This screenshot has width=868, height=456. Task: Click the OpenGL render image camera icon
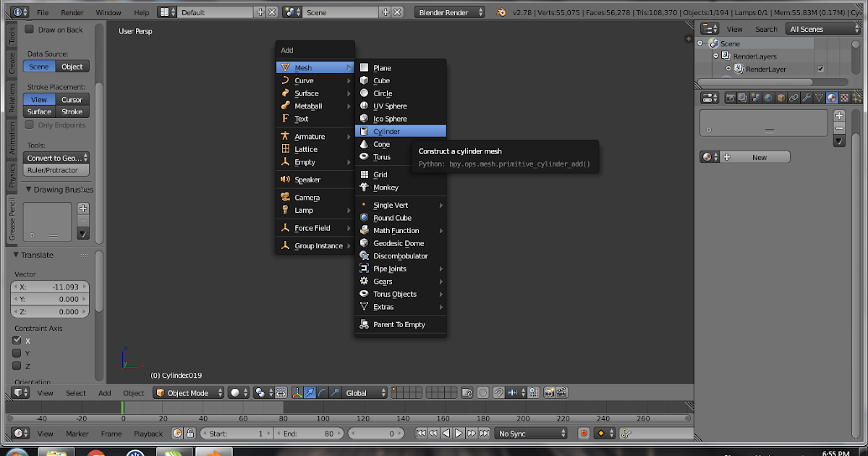(549, 392)
